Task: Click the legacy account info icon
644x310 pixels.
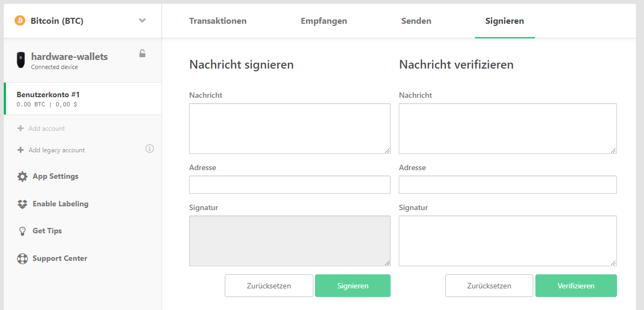Action: point(150,149)
